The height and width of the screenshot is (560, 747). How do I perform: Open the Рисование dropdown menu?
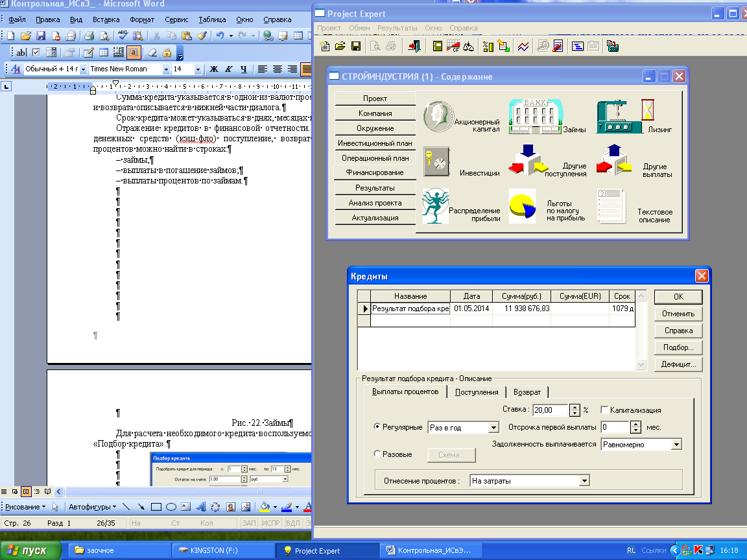click(x=25, y=507)
